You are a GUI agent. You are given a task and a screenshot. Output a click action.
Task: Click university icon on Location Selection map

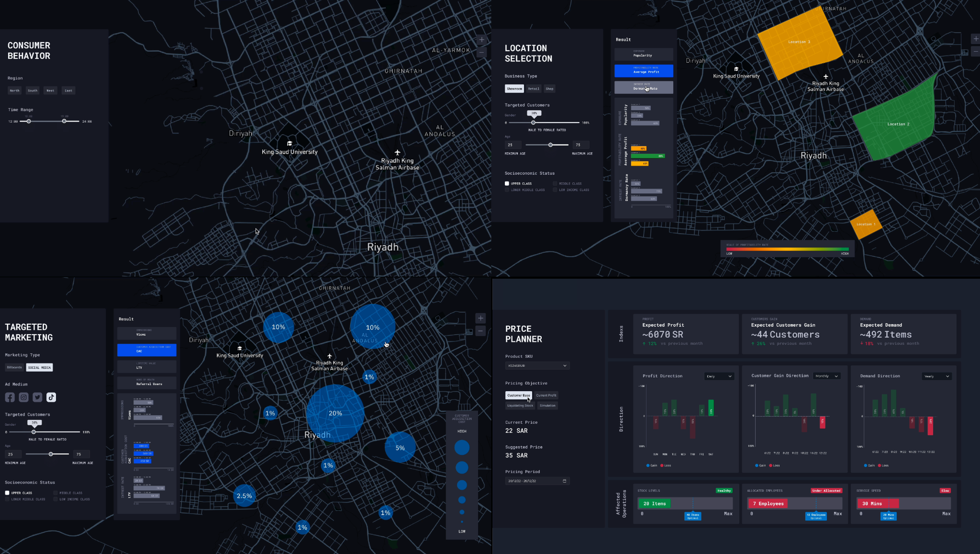coord(736,69)
